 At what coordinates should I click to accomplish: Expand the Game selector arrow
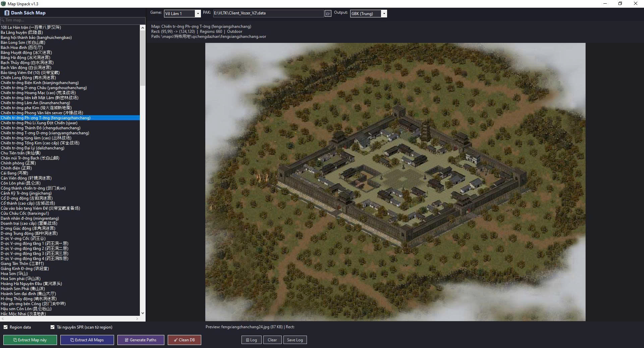tap(197, 14)
